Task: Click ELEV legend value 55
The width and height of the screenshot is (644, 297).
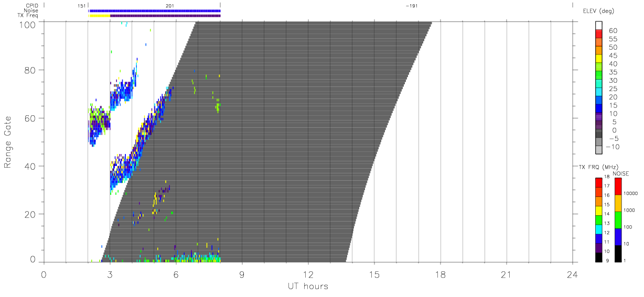Action: pos(614,39)
